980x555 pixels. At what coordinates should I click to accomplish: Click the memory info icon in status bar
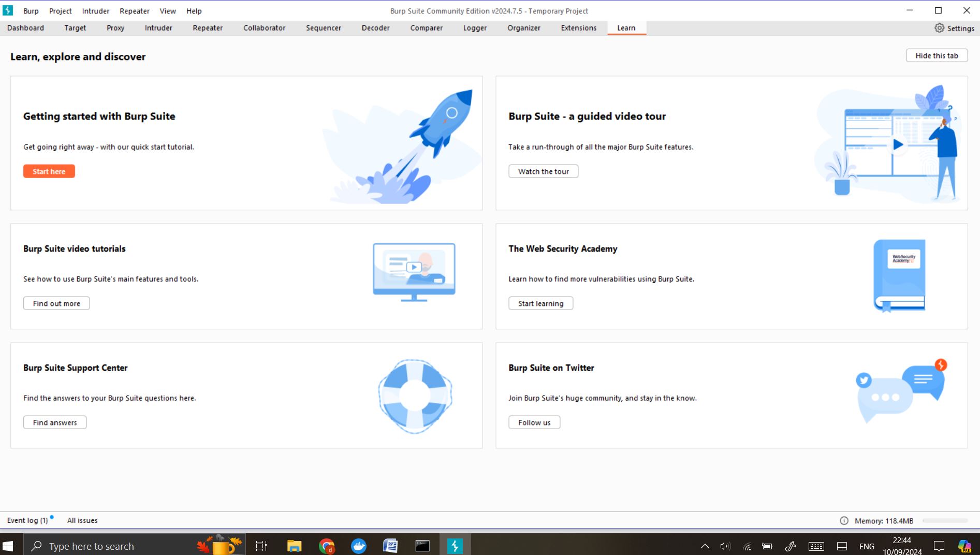(x=844, y=521)
